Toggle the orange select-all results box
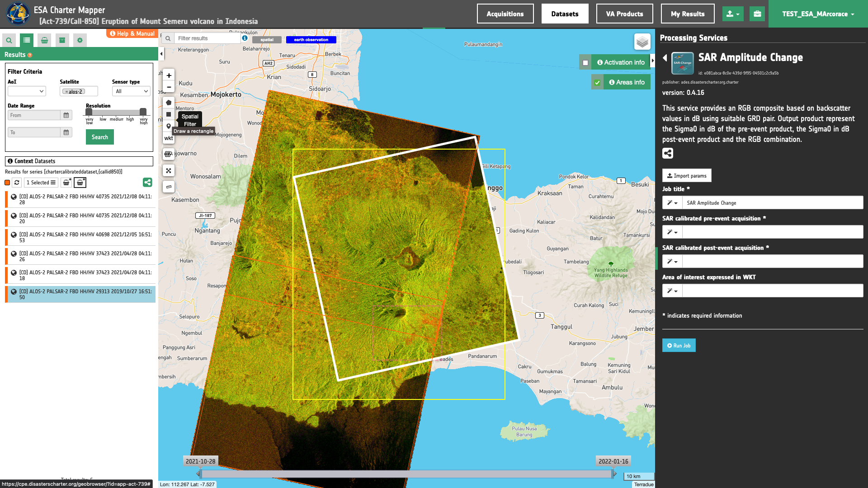This screenshot has height=488, width=868. coord(7,183)
